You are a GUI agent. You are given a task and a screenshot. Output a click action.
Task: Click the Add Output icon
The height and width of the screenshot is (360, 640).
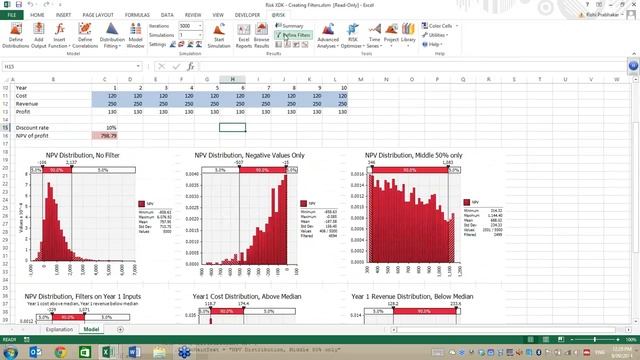click(x=39, y=36)
